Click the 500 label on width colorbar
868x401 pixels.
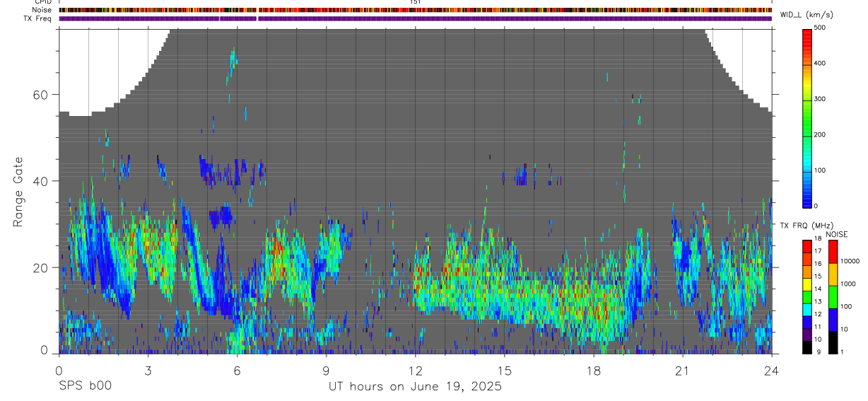820,28
